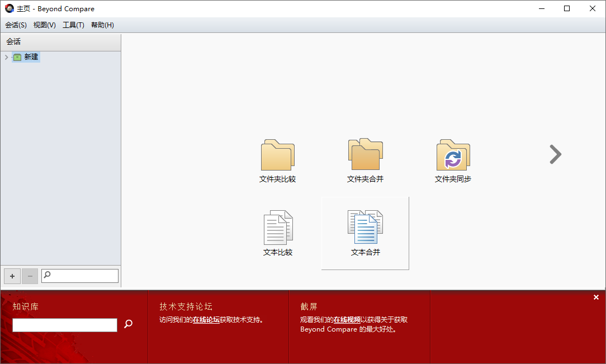Click the 技术支持论坛 heading
The image size is (606, 364).
tap(186, 307)
